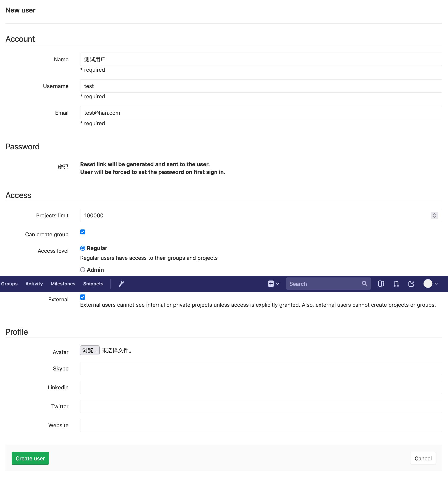Click the Avatar browse file button

(x=90, y=350)
